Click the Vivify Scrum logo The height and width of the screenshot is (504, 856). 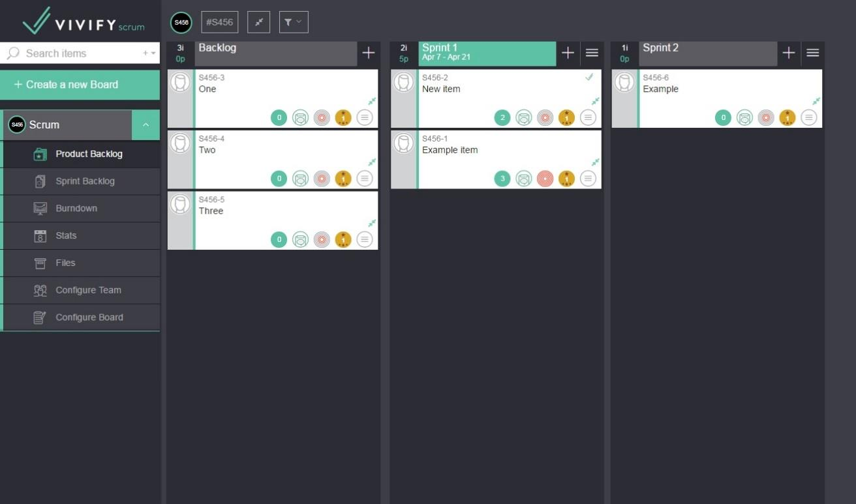tap(83, 22)
